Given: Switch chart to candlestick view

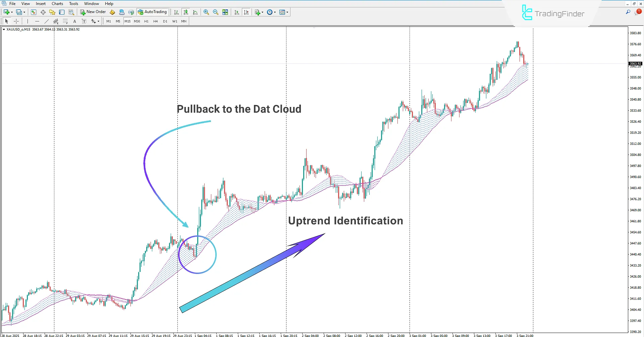Looking at the screenshot, I should [x=186, y=12].
